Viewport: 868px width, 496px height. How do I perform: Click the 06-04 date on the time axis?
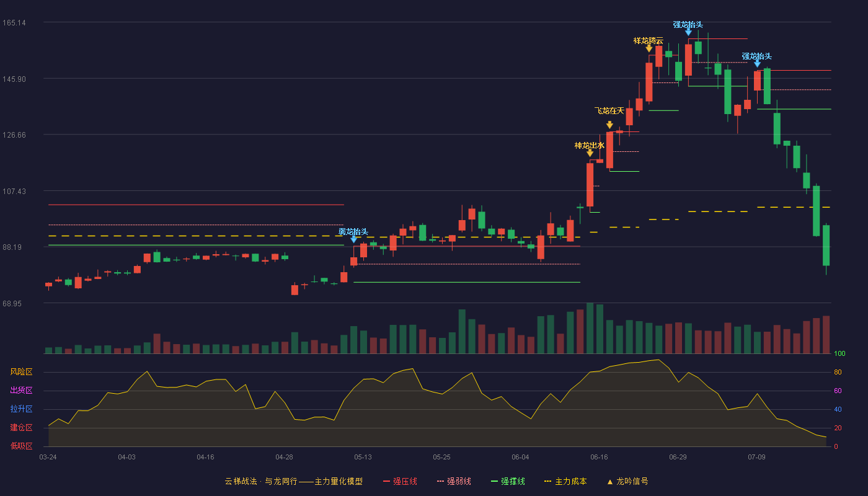(x=520, y=457)
